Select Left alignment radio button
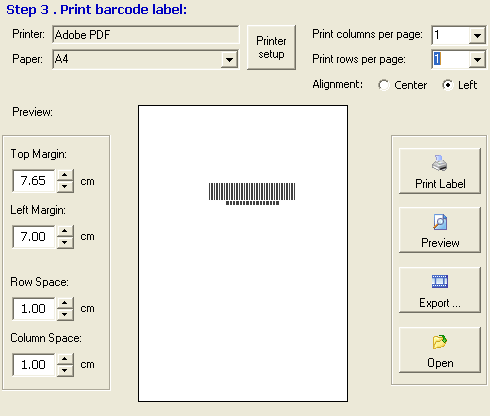The height and width of the screenshot is (416, 490). click(448, 85)
